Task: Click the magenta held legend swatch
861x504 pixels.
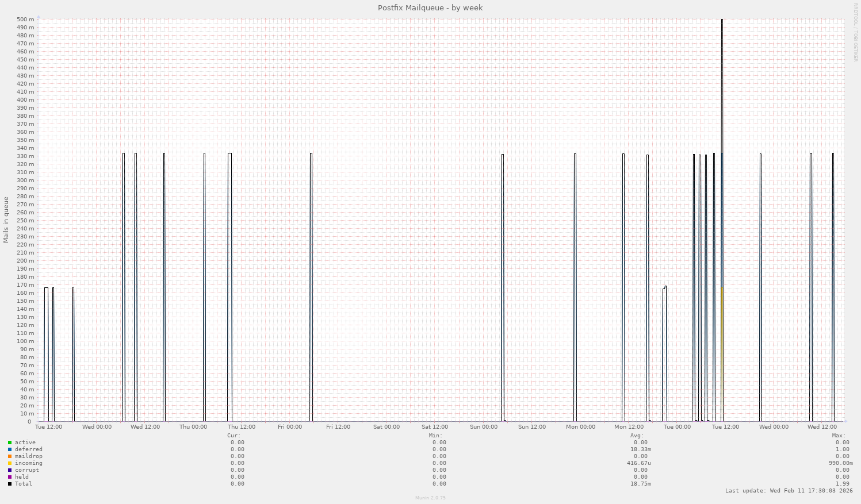Action: pyautogui.click(x=10, y=476)
